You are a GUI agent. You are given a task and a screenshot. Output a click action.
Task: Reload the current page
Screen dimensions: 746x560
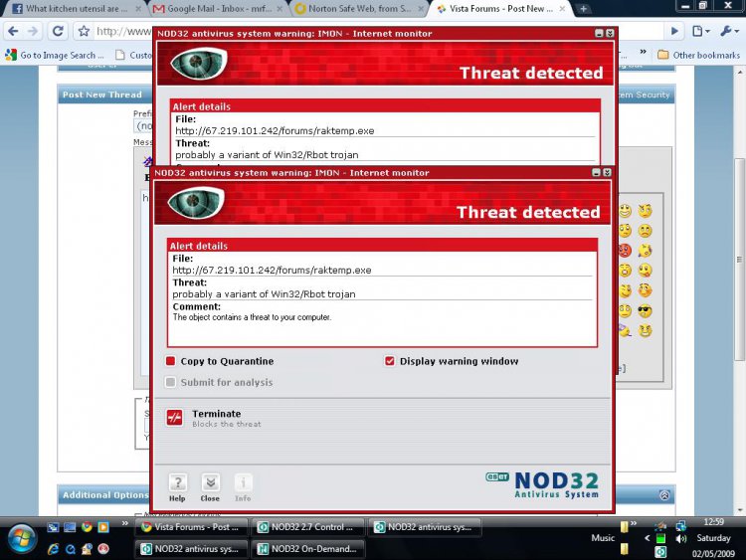tap(58, 32)
